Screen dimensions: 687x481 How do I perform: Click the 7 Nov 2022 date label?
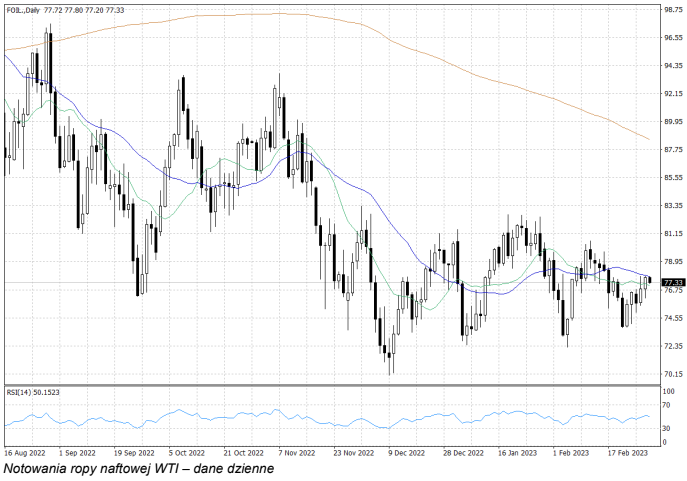(x=295, y=451)
